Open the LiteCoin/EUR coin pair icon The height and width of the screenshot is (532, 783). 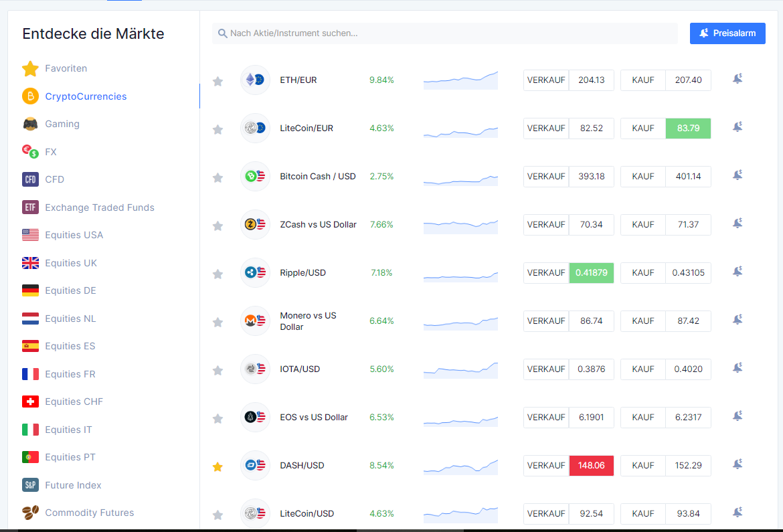tap(255, 128)
